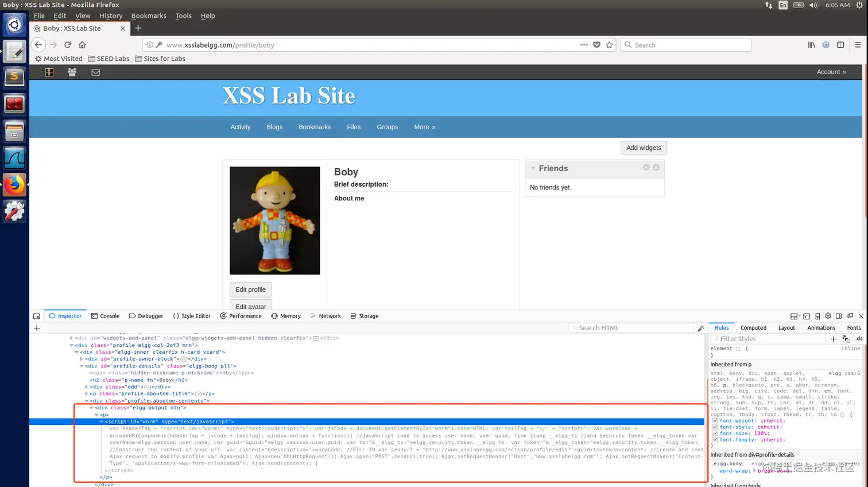The height and width of the screenshot is (487, 868).
Task: Open the Blogs link in navigation
Action: point(274,127)
